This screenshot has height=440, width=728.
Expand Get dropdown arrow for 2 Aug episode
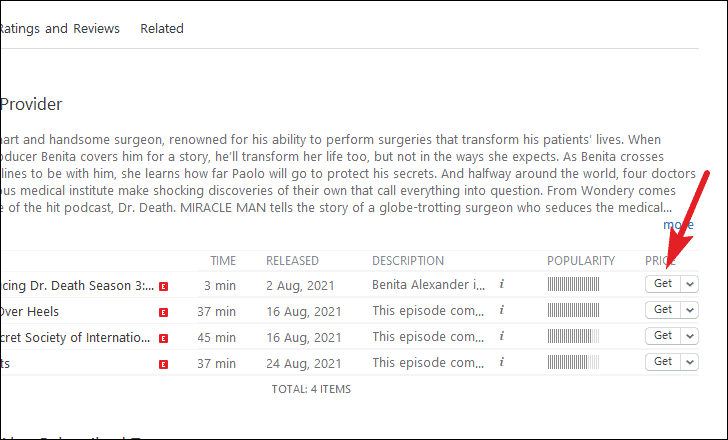coord(690,284)
